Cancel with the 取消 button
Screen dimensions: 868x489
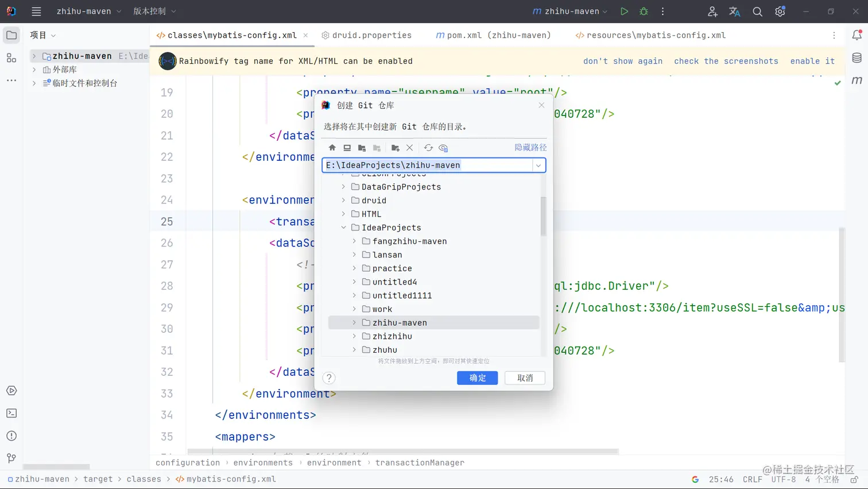[525, 378]
